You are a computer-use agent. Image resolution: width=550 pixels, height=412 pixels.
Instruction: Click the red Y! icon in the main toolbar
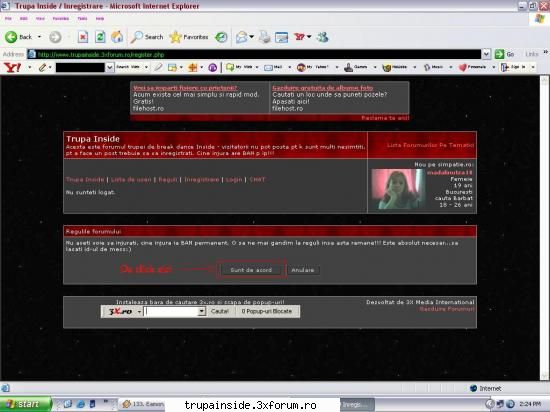point(299,36)
